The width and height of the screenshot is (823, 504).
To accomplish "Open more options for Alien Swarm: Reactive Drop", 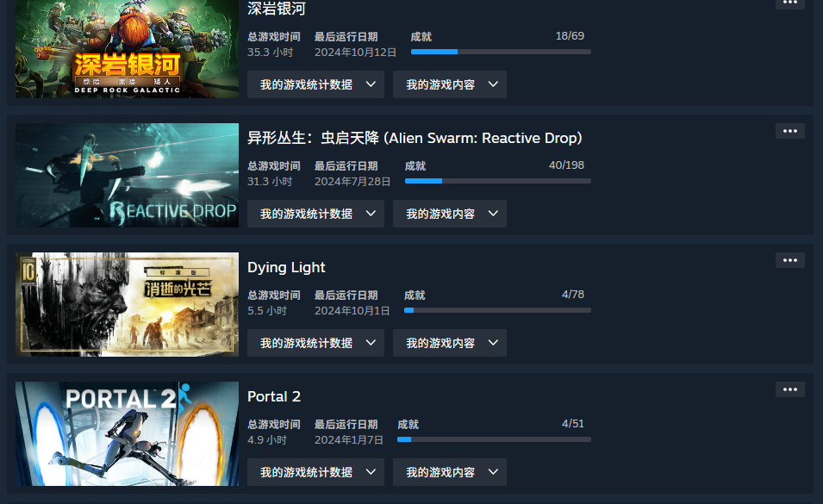I will 790,131.
